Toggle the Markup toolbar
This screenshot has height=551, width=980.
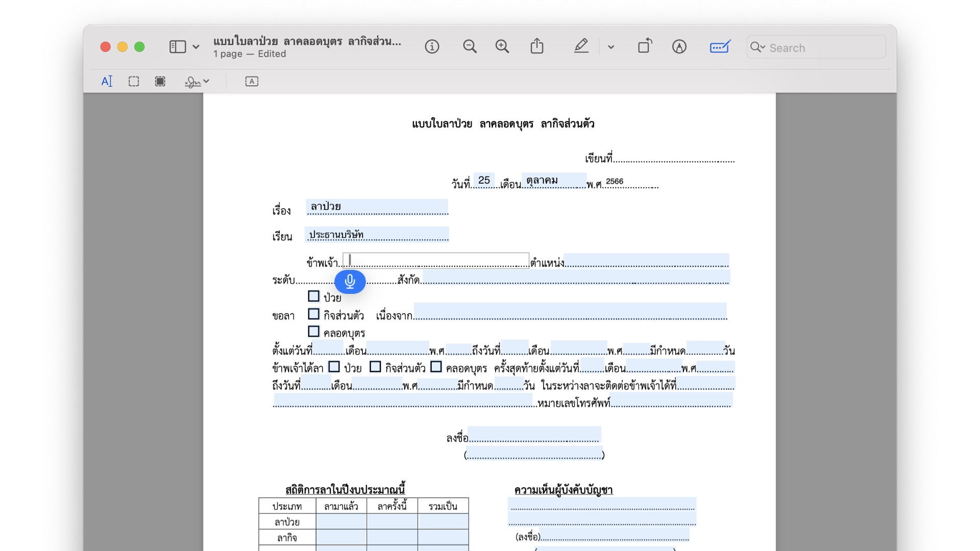(x=679, y=47)
